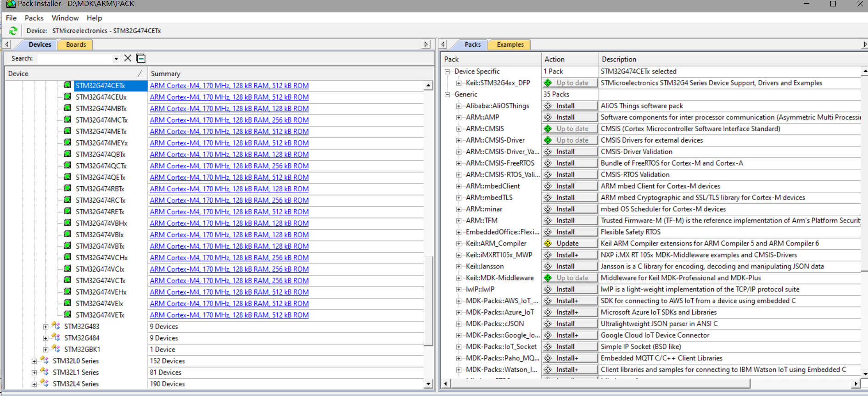Open the search dropdown arrow

coord(116,59)
